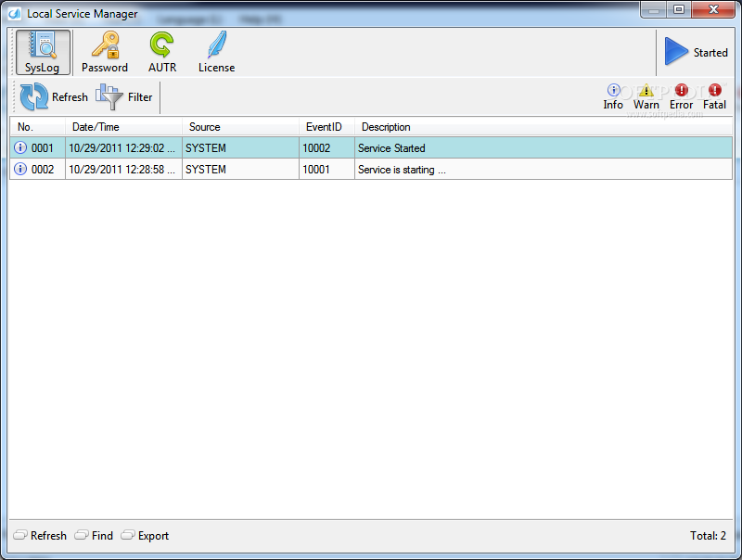Open the Password key icon

tap(105, 45)
